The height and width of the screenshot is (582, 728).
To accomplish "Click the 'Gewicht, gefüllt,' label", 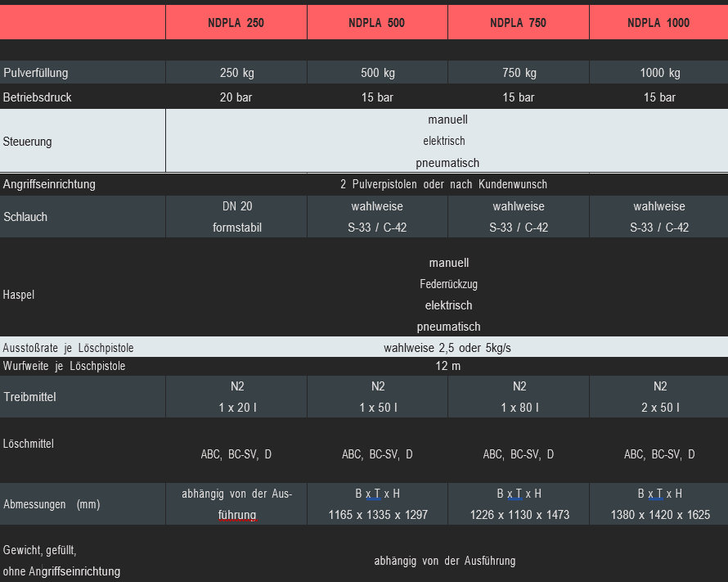I will [x=39, y=550].
